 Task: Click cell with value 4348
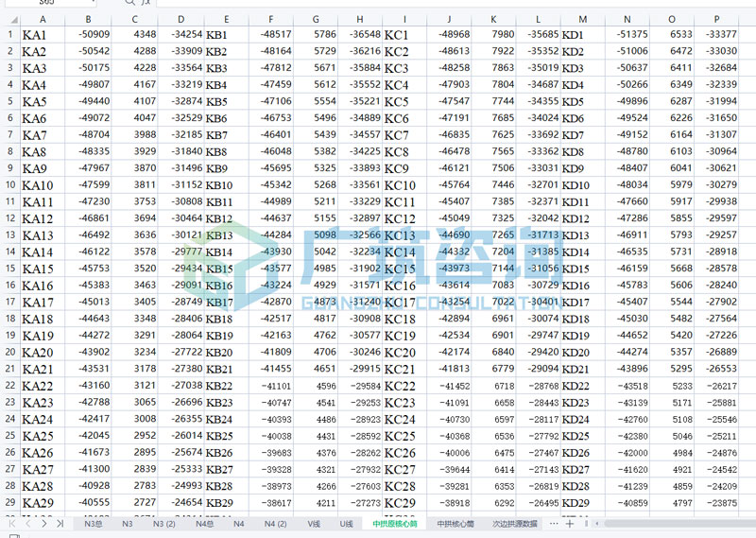pos(134,35)
